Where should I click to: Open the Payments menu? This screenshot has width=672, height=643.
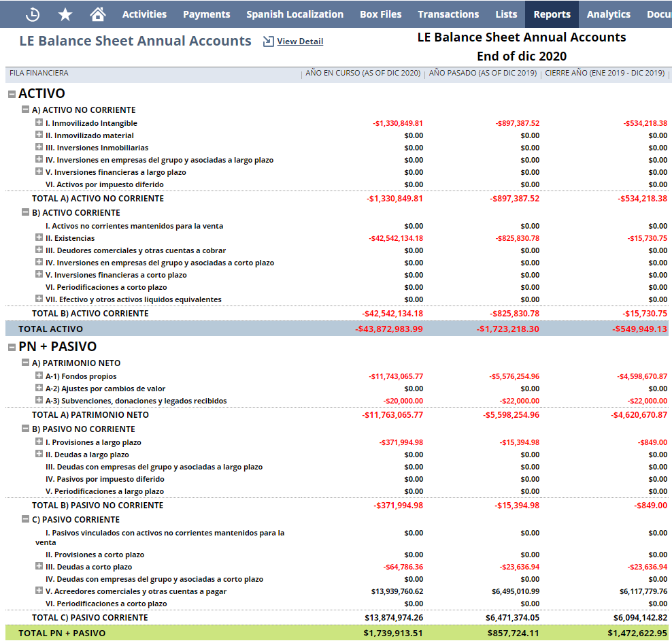coord(207,14)
